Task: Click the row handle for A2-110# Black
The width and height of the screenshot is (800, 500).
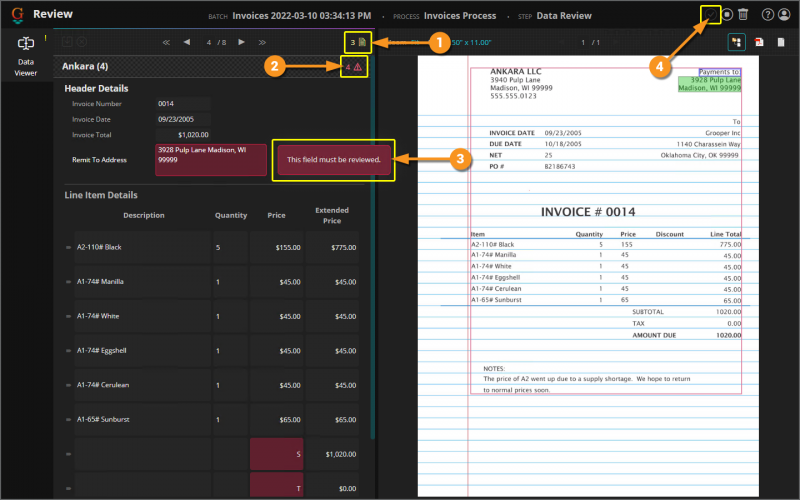Action: point(68,246)
